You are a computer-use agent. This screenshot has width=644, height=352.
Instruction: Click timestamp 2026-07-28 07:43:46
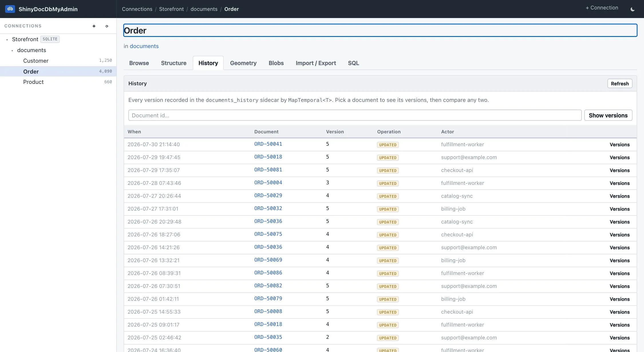pos(154,183)
